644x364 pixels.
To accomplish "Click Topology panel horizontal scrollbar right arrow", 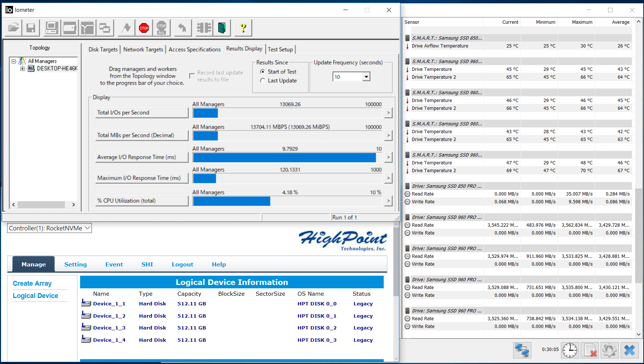I will 73,204.
